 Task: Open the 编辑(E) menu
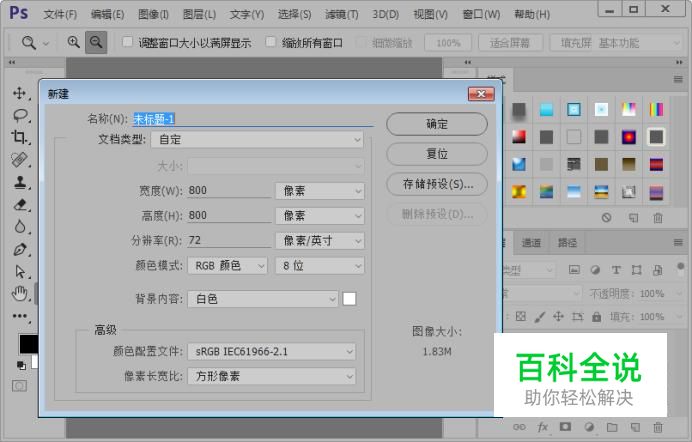[x=107, y=15]
